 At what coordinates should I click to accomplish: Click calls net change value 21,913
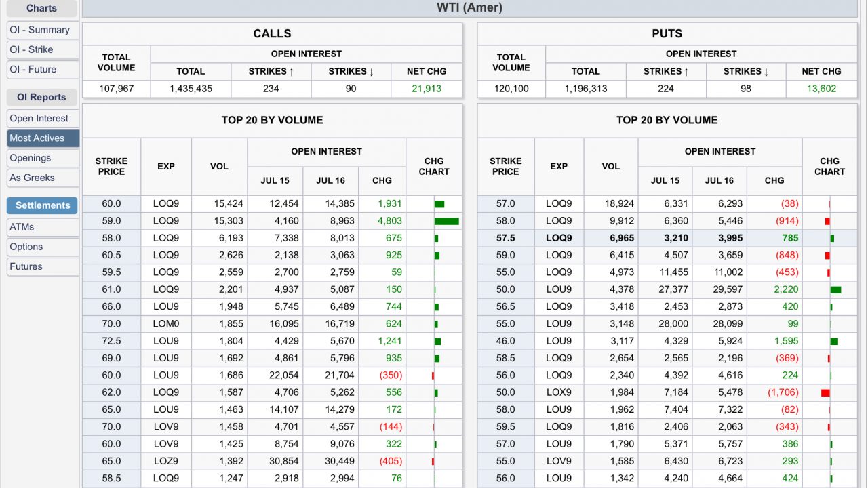(x=427, y=89)
